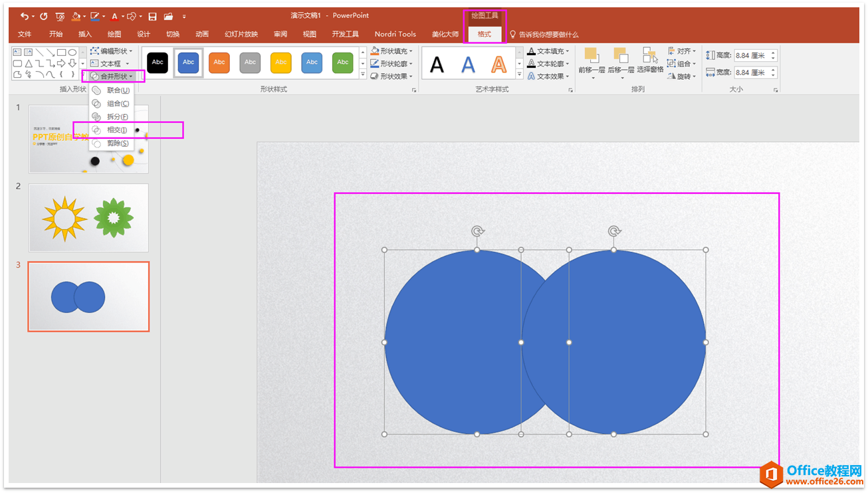Open Group (组合) dropdown in Arrange section
The image size is (868, 493).
681,64
